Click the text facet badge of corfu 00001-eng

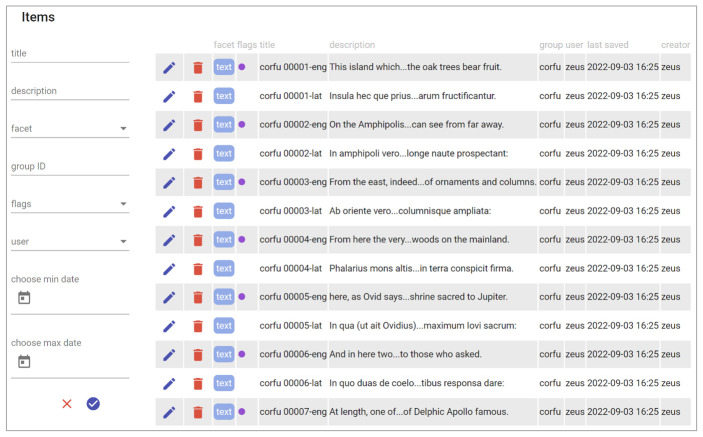pos(224,67)
